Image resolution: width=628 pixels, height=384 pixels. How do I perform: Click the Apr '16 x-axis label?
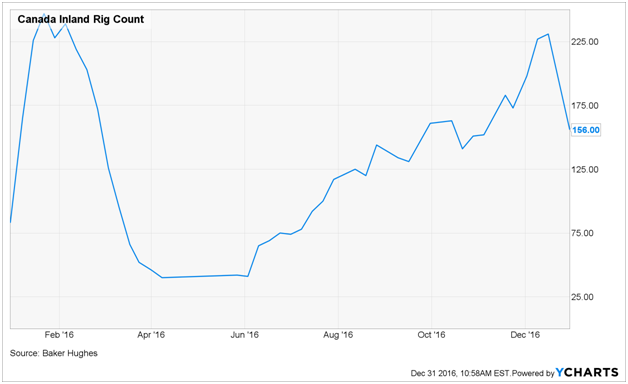pos(151,335)
